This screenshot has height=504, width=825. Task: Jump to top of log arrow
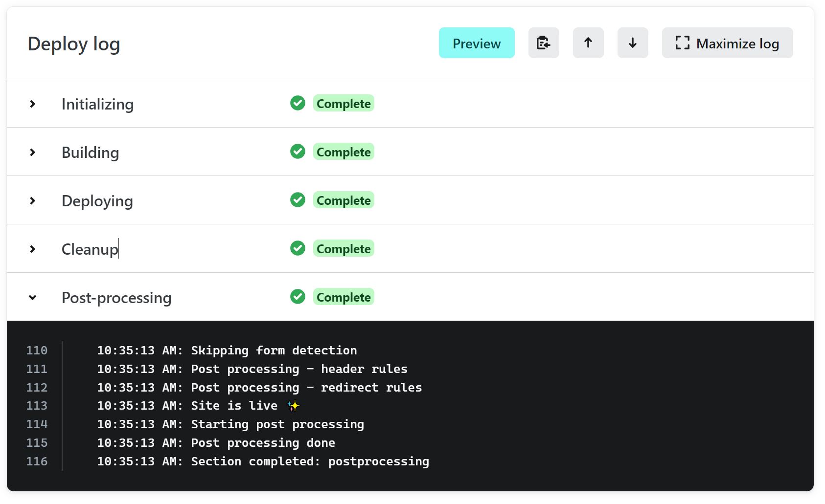pyautogui.click(x=588, y=43)
